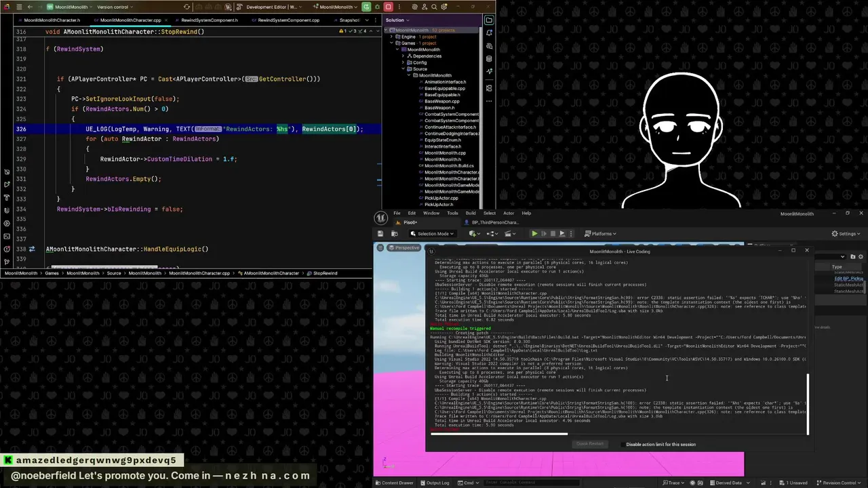Open Unreal Build menu
This screenshot has height=488, width=868.
(x=471, y=213)
